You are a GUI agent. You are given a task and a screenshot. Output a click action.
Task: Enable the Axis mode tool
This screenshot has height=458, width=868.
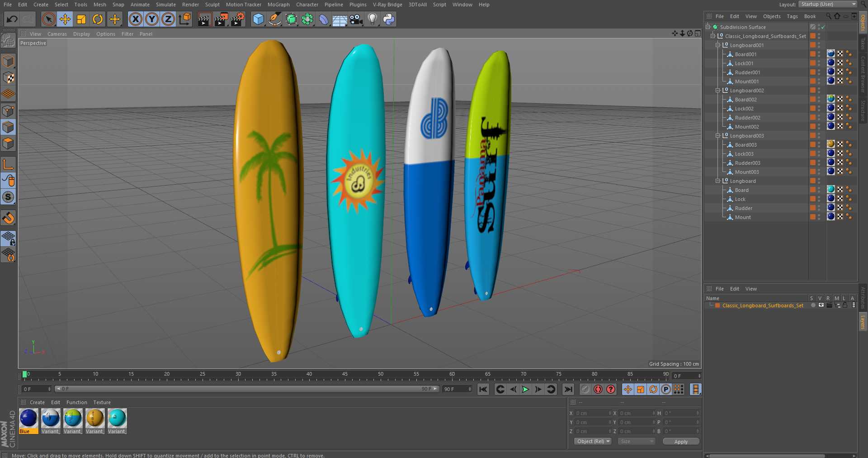8,164
